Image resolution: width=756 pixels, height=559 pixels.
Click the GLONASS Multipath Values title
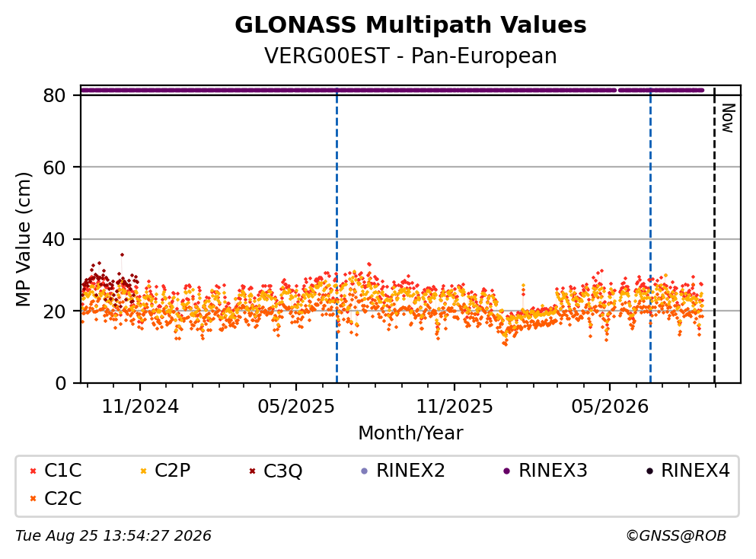click(x=410, y=24)
